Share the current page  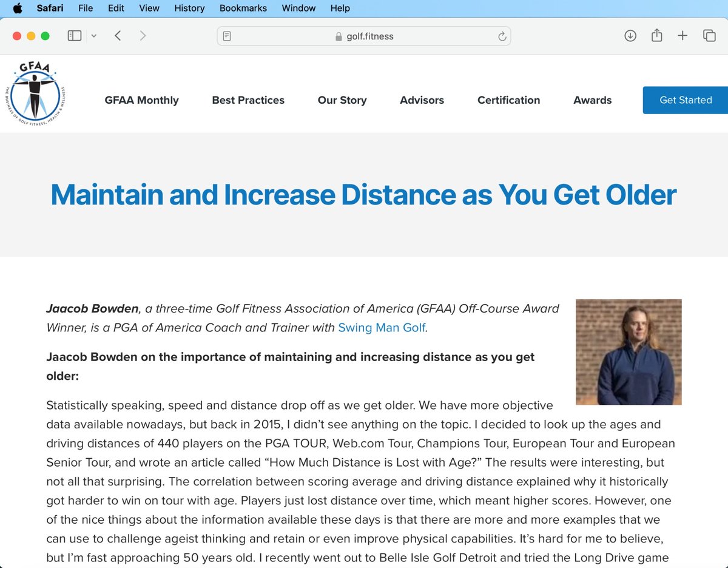coord(656,35)
